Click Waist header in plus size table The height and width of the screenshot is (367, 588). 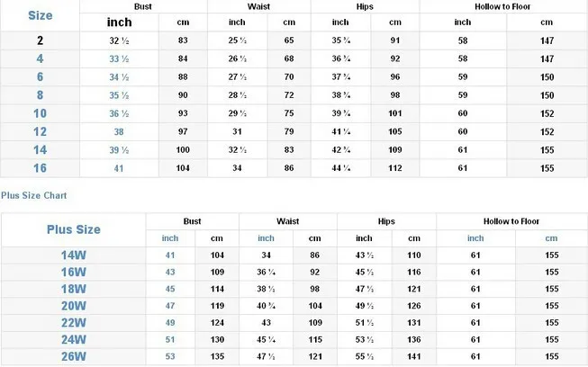click(287, 221)
